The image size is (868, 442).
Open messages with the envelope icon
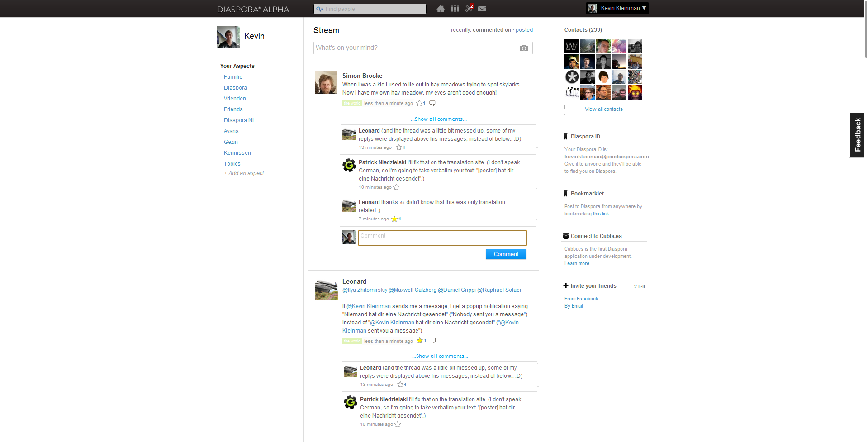click(482, 9)
